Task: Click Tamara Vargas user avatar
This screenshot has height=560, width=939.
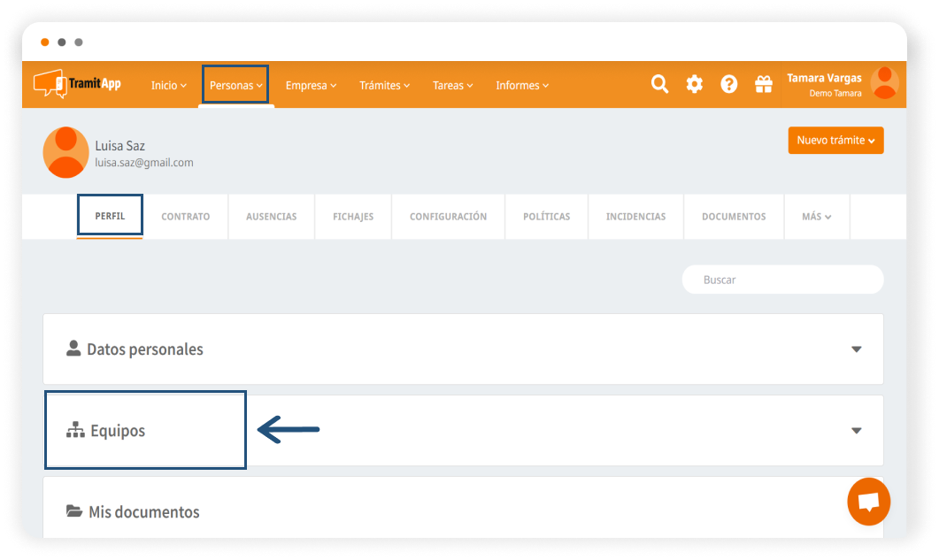Action: pyautogui.click(x=884, y=83)
